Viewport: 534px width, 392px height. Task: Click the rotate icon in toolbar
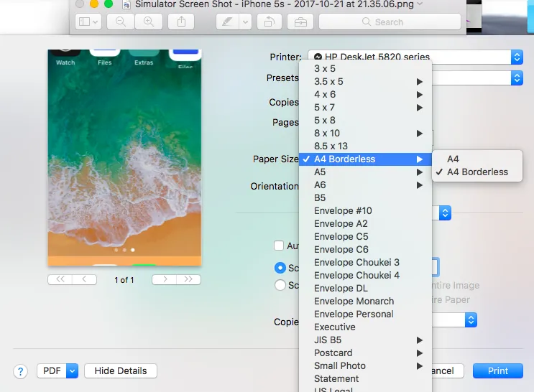tap(269, 22)
